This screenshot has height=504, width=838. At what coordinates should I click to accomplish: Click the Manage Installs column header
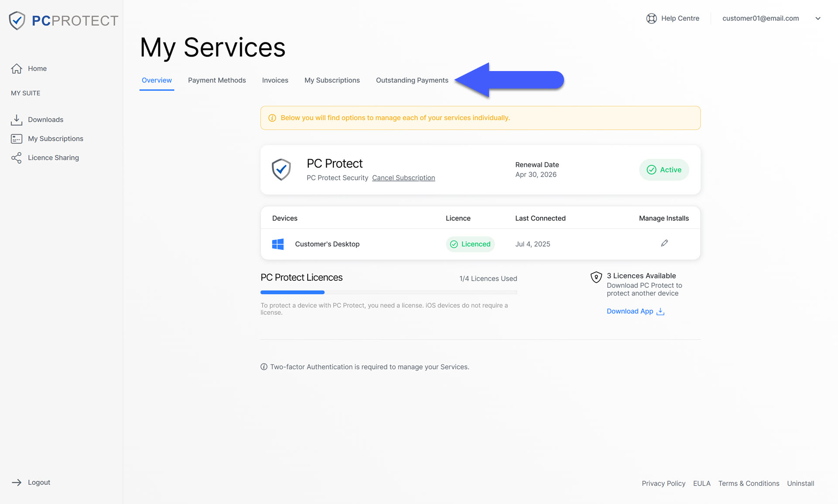coord(664,218)
